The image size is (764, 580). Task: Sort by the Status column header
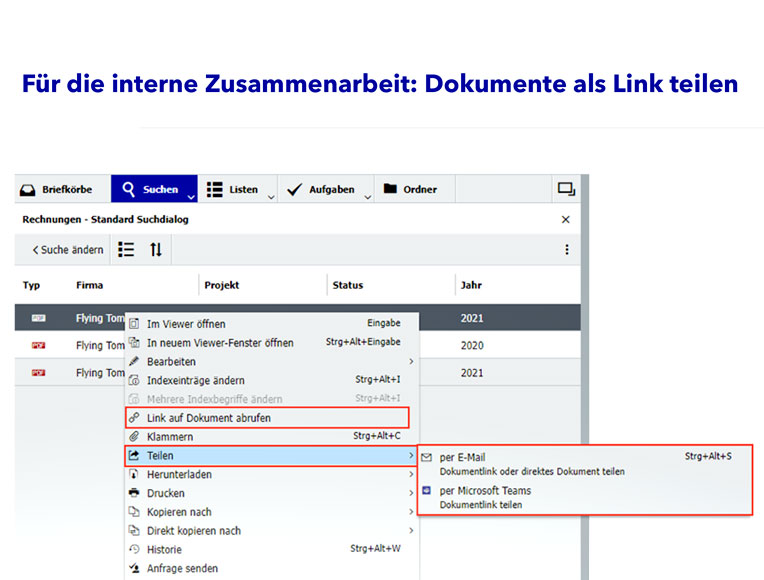tap(348, 285)
